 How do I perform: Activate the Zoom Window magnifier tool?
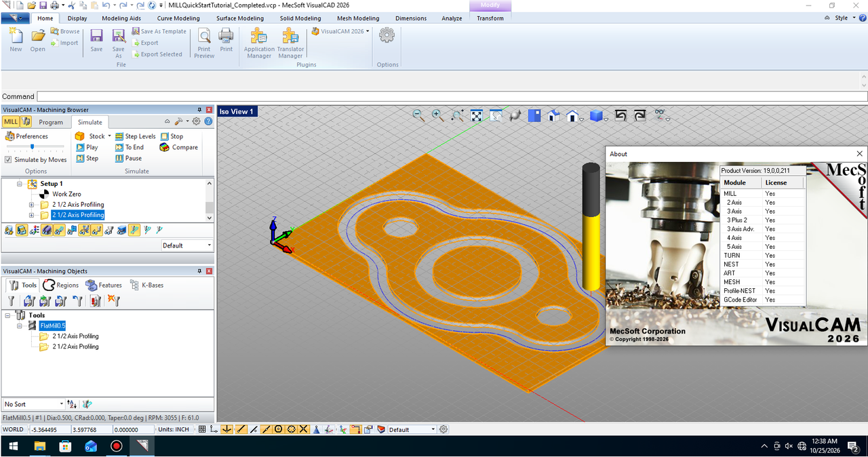[457, 115]
